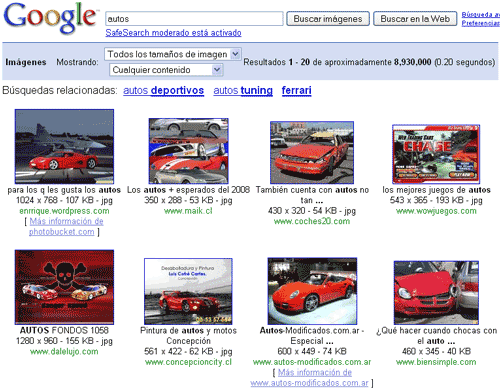Image resolution: width=500 pixels, height=390 pixels.
Task: Open 'Los autos + esperados del 2008' thumbnail
Action: tap(189, 151)
